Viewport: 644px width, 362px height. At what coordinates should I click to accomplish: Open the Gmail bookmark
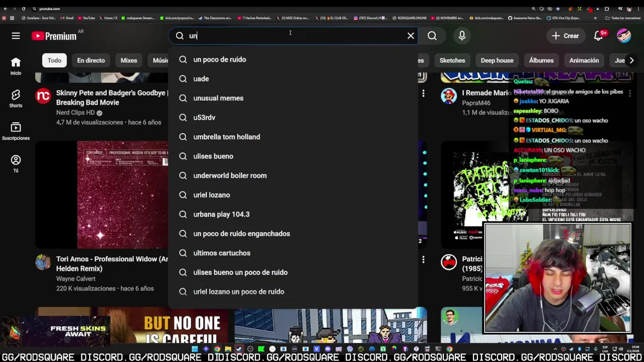[67, 18]
